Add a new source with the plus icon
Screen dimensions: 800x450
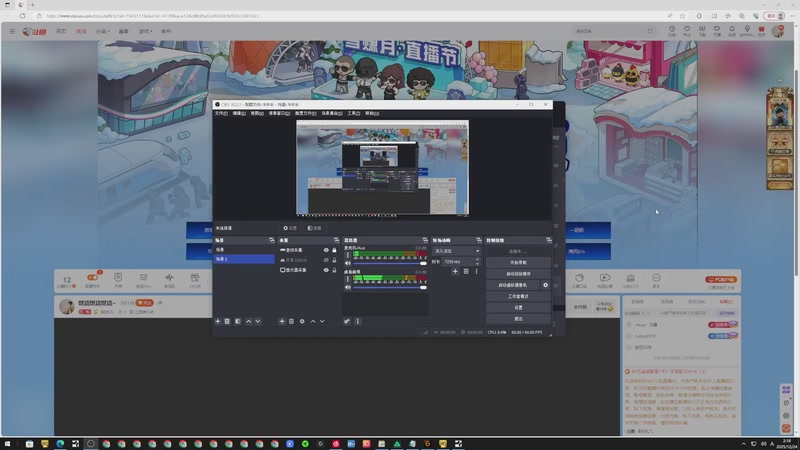click(x=282, y=321)
